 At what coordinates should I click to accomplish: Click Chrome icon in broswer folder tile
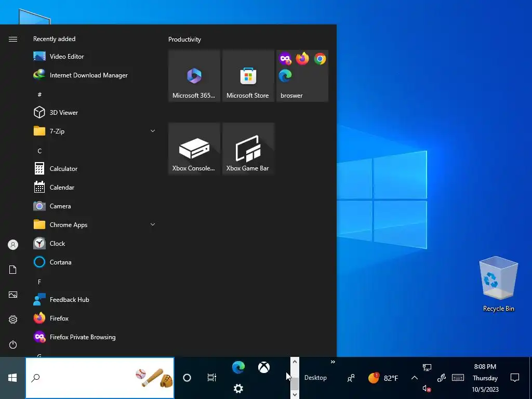pos(320,59)
